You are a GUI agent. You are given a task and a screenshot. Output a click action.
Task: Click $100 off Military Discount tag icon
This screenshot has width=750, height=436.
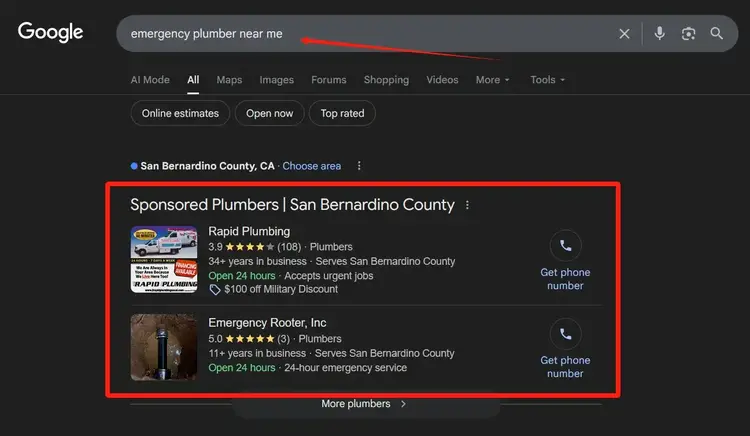215,290
